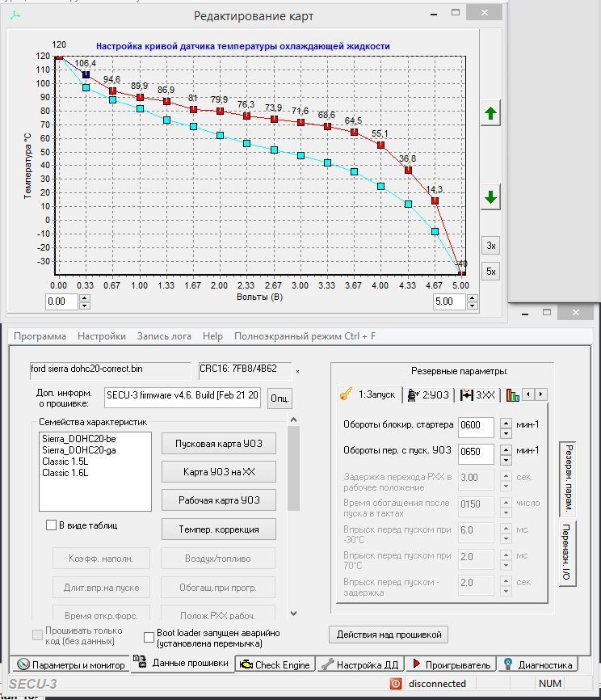601x700 pixels.
Task: Click Полноэкранный режим Ctrl + F menu item
Action: coord(305,336)
